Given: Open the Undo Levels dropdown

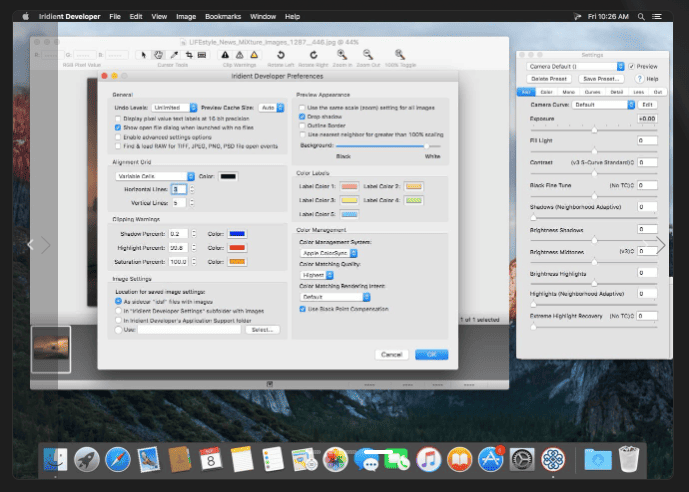Looking at the screenshot, I should 174,108.
